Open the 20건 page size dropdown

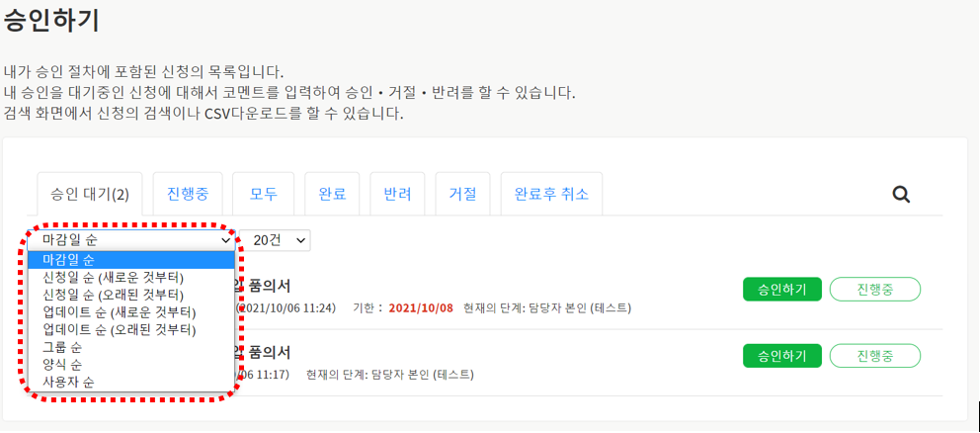click(275, 240)
